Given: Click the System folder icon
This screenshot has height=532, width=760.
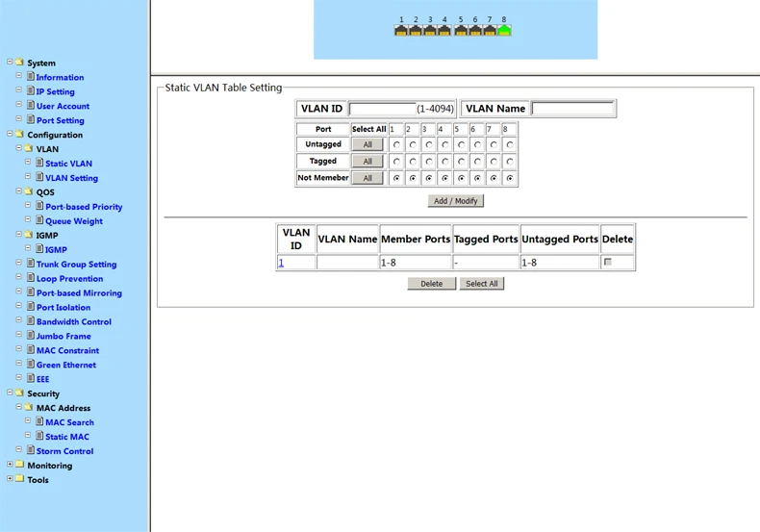Looking at the screenshot, I should 19,62.
